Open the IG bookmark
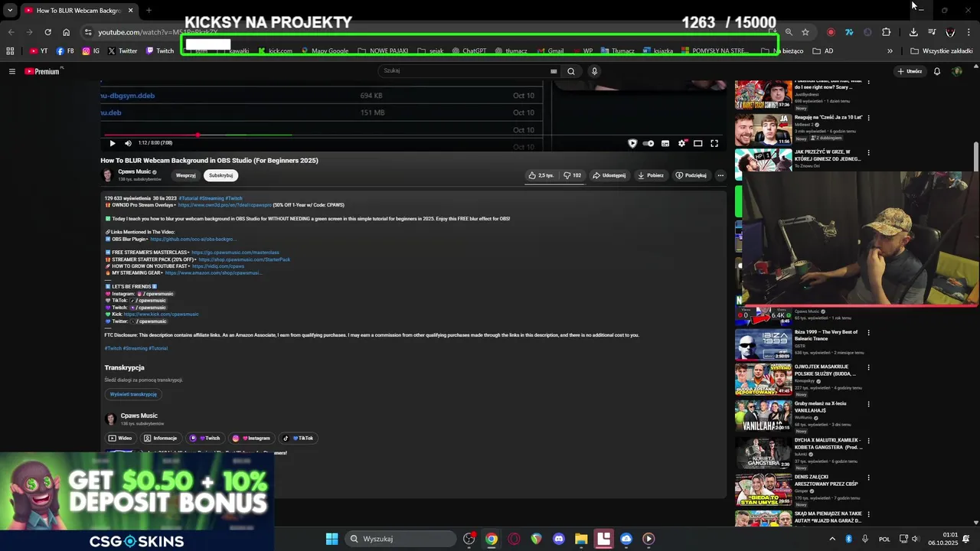 [91, 51]
